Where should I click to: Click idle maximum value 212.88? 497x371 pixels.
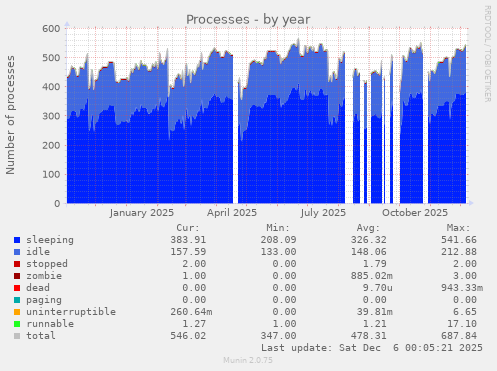459,252
